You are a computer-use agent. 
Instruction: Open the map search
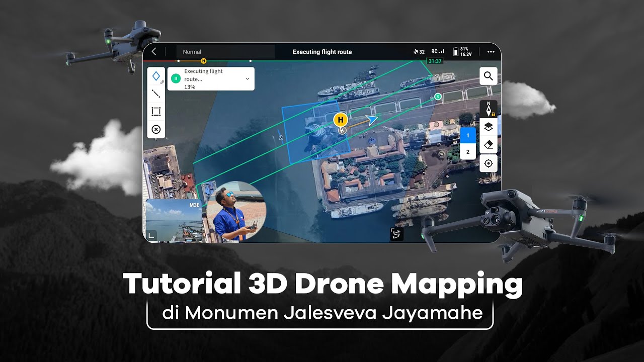tap(488, 76)
